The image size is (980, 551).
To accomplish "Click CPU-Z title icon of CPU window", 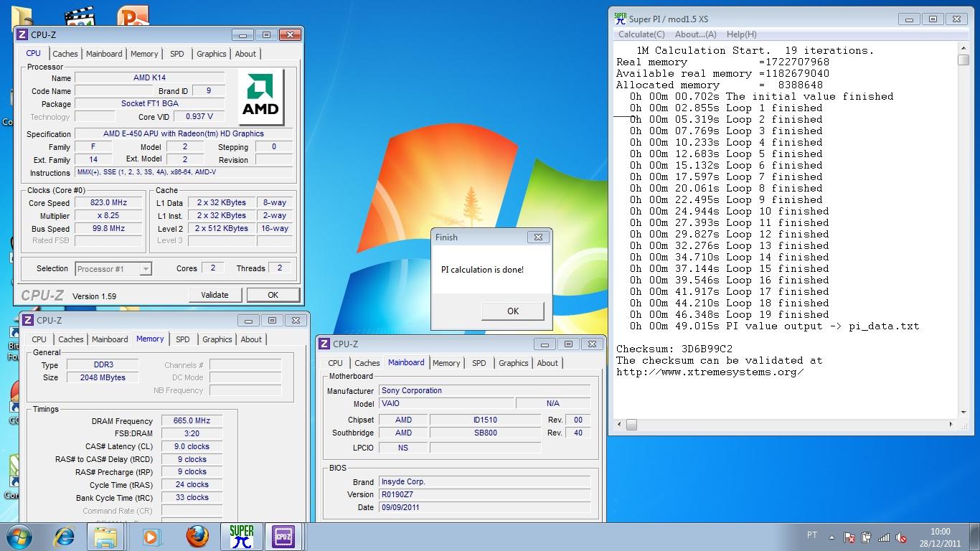I will tap(22, 34).
